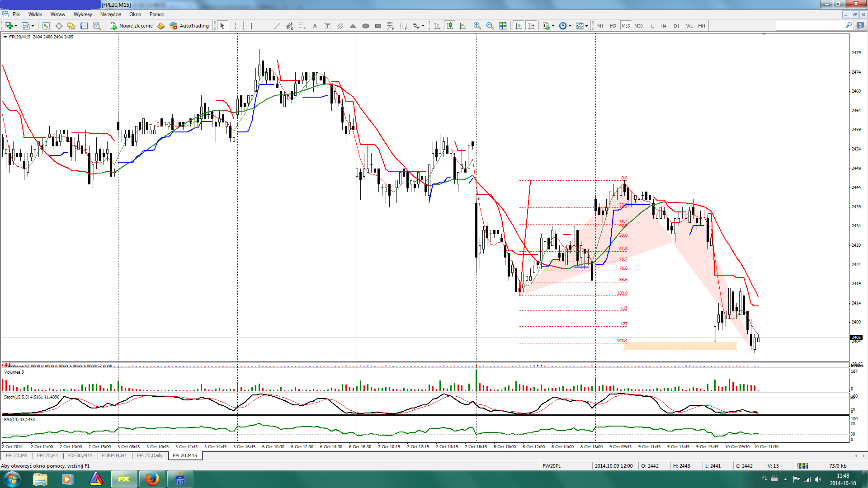Open the Wykresy menu

pyautogui.click(x=83, y=14)
